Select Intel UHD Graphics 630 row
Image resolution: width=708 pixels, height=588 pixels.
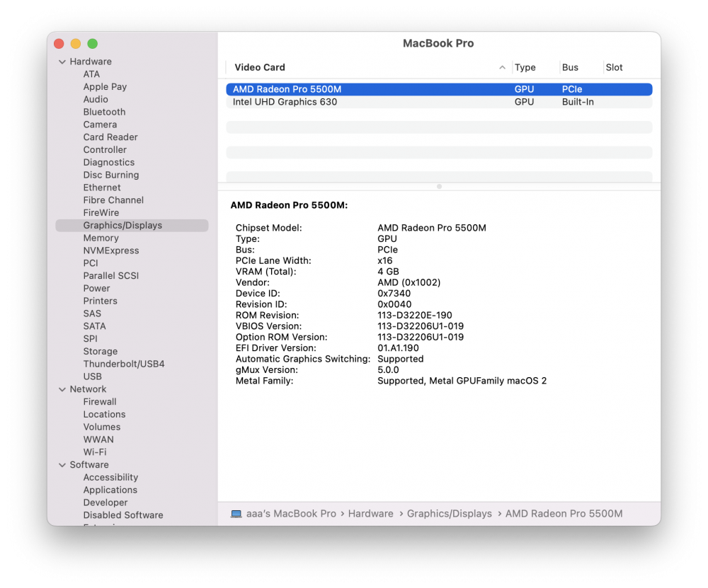click(439, 102)
